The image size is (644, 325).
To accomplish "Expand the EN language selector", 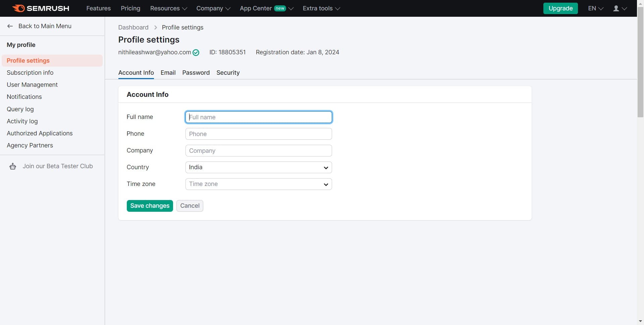I will tap(595, 8).
